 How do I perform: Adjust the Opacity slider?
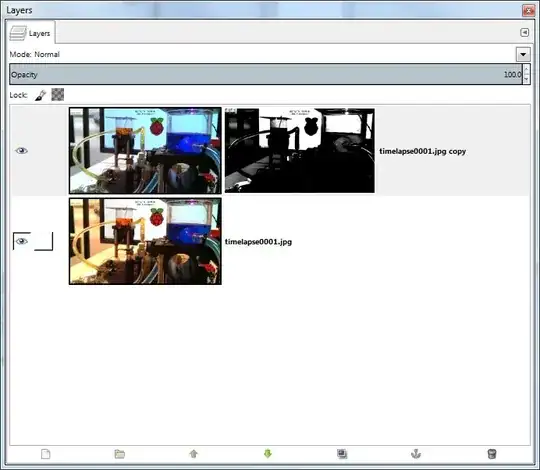coord(266,74)
